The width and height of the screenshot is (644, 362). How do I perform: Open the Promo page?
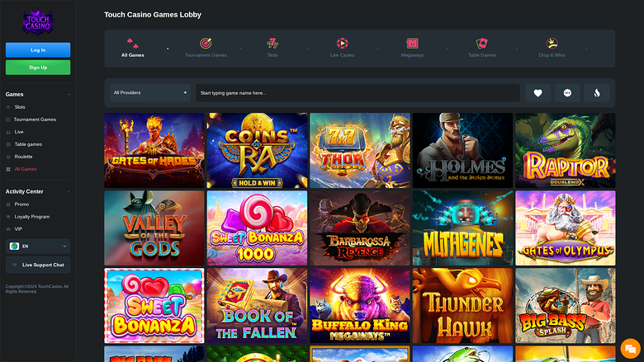tap(21, 205)
